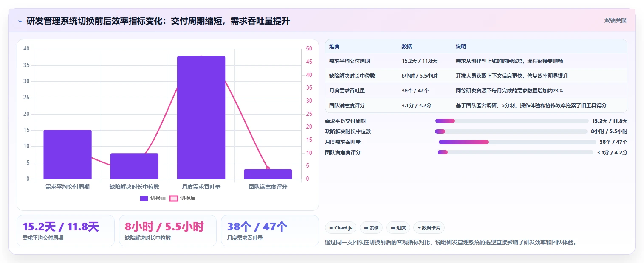The height and width of the screenshot is (263, 644).
Task: Click the 说明 table column header
Action: tap(461, 47)
